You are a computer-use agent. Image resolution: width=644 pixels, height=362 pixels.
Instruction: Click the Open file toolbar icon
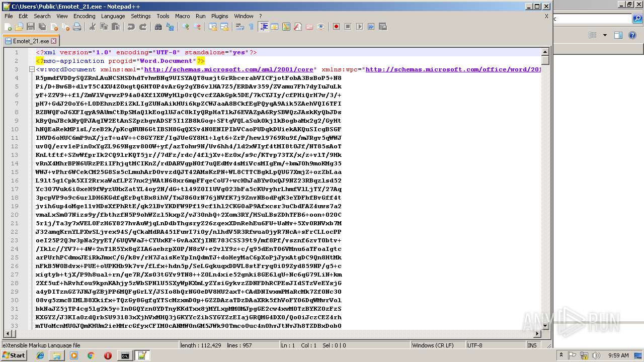pyautogui.click(x=19, y=27)
